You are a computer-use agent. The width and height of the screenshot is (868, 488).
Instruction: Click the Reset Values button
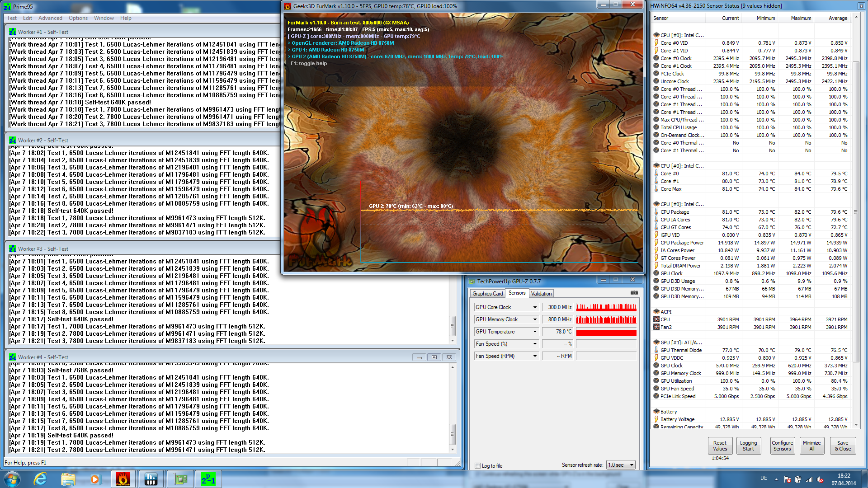(x=720, y=446)
